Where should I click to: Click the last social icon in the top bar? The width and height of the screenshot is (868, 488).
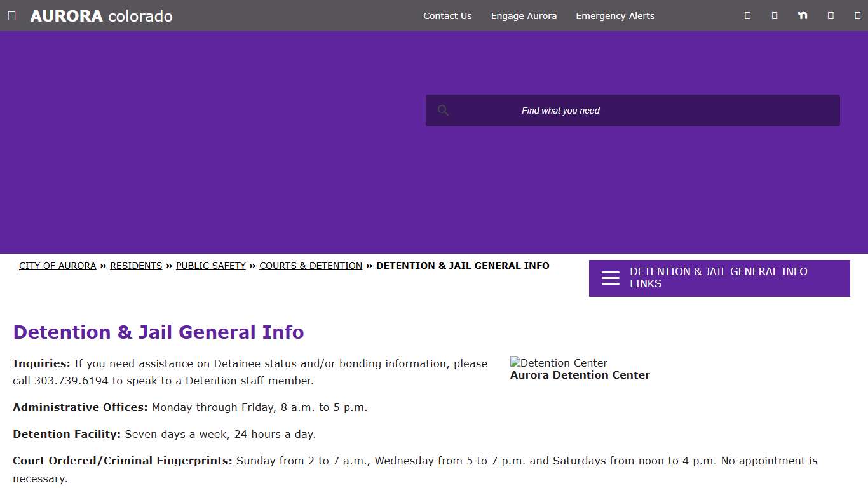857,15
